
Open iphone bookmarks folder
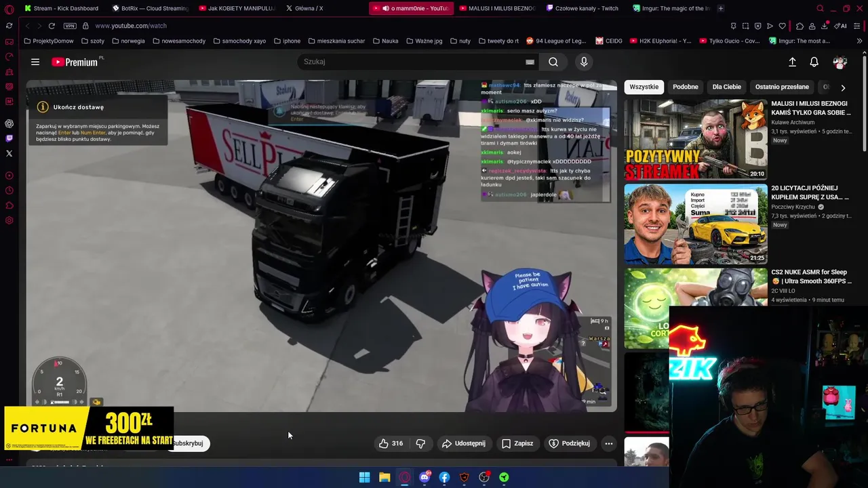tap(287, 41)
